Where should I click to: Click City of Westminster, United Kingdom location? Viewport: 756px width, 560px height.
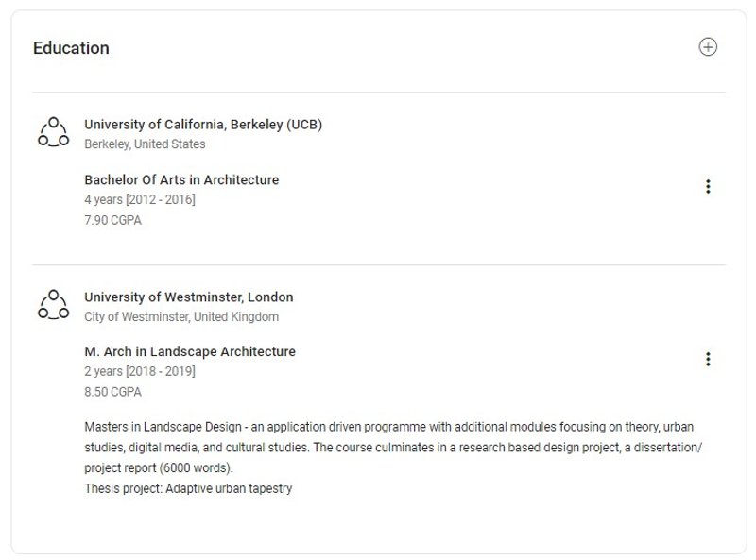(181, 316)
